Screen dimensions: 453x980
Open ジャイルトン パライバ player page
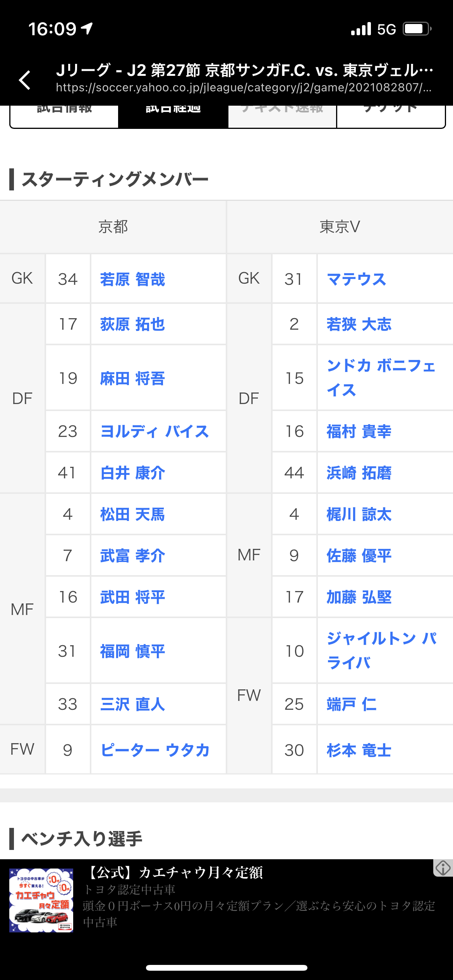click(381, 650)
